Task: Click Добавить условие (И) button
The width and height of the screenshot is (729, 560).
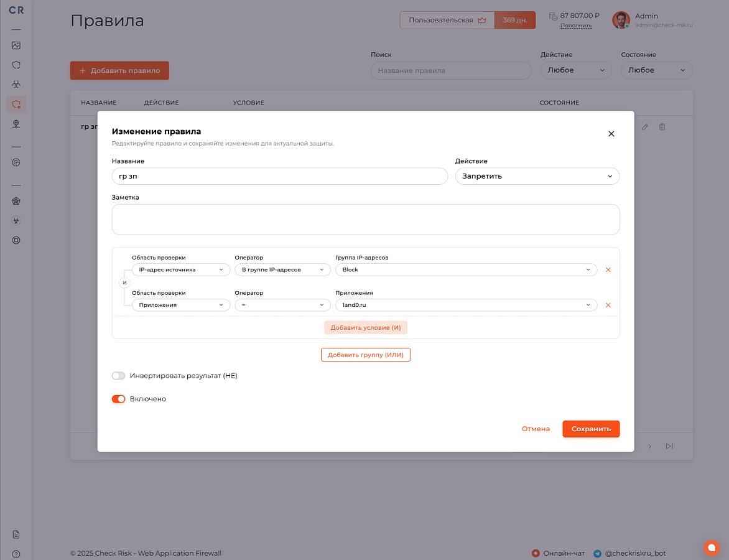Action: 365,327
